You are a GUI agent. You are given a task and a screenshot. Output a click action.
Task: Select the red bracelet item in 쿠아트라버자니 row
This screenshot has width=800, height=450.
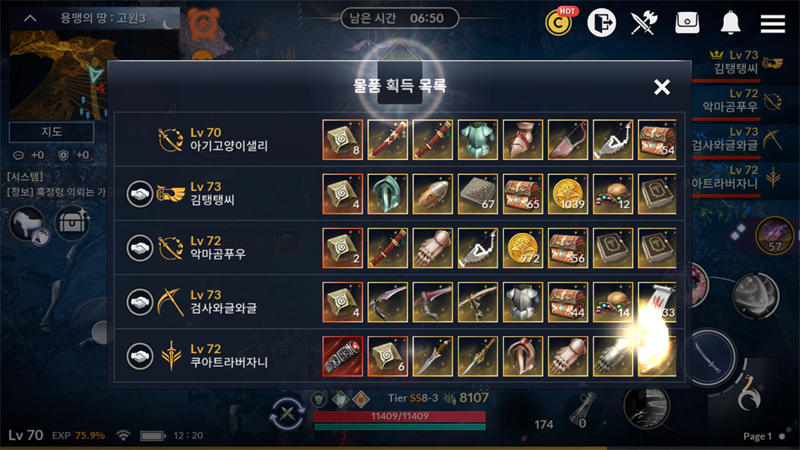[342, 356]
